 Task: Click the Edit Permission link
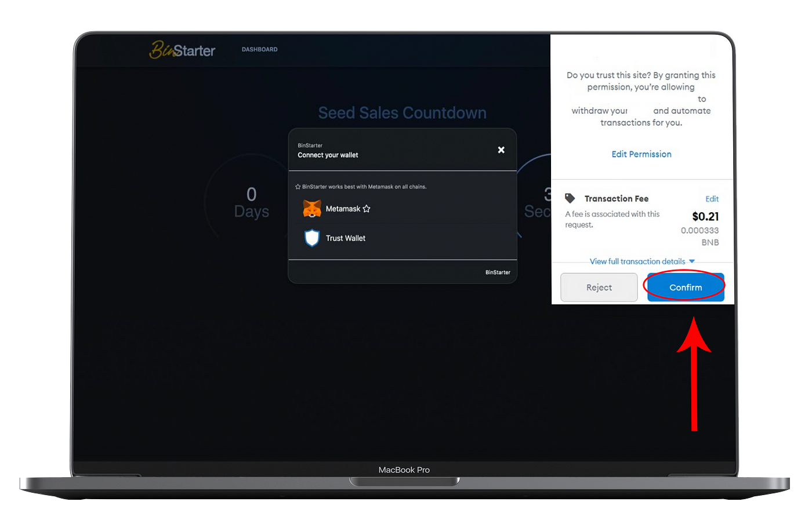(641, 154)
